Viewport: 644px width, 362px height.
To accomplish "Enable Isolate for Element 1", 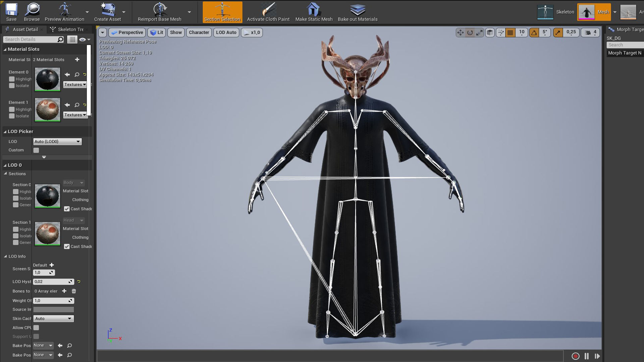I will pyautogui.click(x=12, y=116).
